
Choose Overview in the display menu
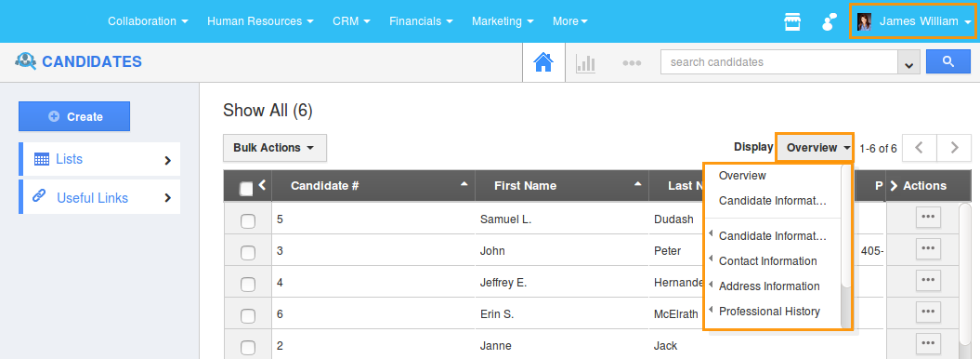pyautogui.click(x=742, y=176)
